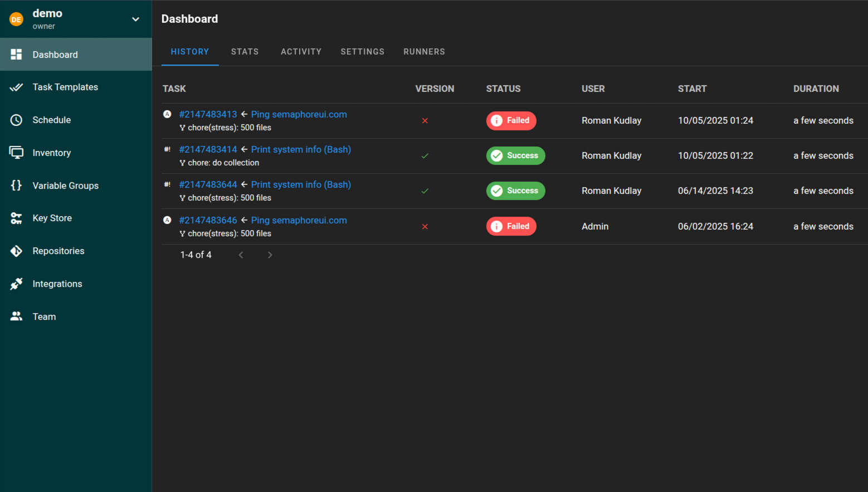Expand the demo project dropdown chevron
This screenshot has height=492, width=868.
click(x=135, y=20)
